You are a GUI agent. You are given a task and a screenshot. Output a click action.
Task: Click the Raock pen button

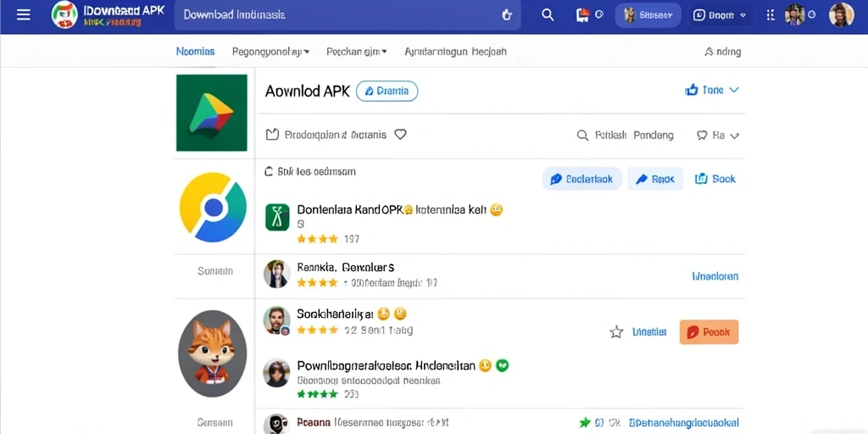[x=655, y=179]
